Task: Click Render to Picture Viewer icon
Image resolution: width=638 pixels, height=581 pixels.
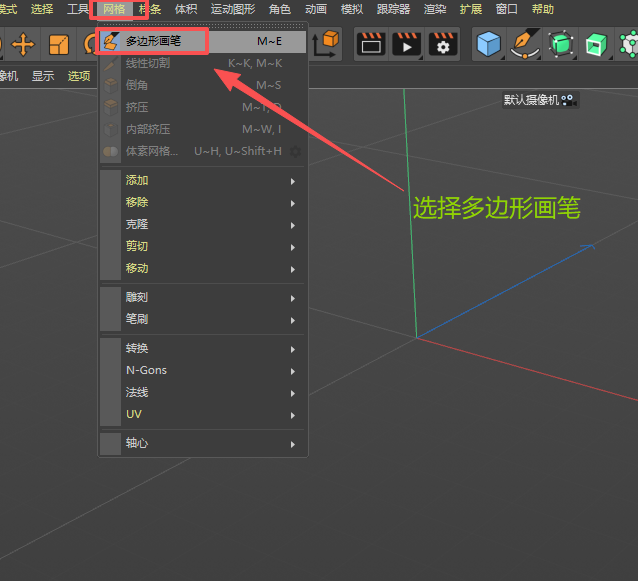Action: (x=406, y=44)
